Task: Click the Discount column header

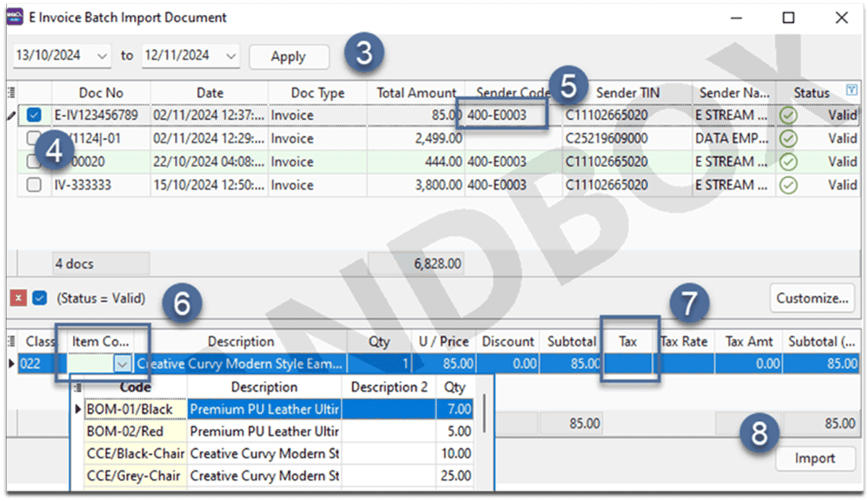Action: (x=508, y=341)
